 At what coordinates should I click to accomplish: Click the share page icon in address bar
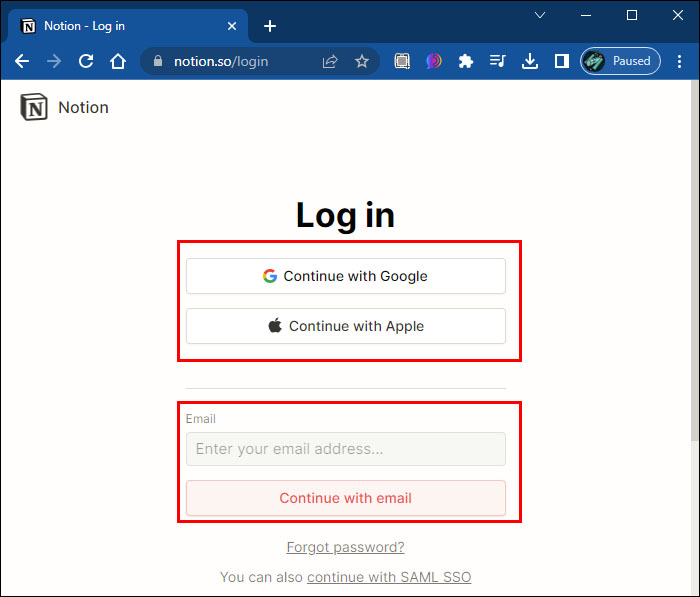[330, 61]
